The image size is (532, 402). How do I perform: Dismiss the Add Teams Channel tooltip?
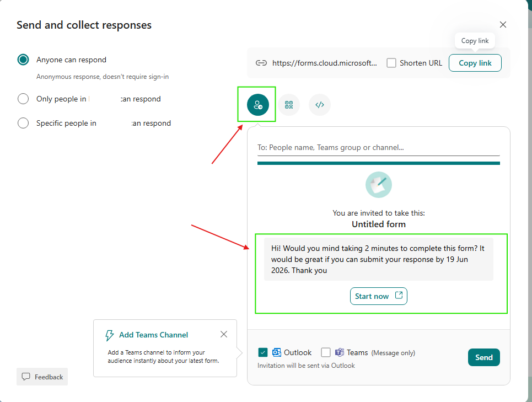224,335
